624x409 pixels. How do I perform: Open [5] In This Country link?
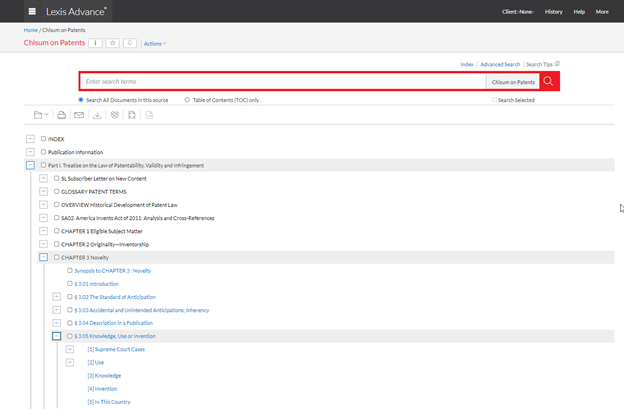109,402
